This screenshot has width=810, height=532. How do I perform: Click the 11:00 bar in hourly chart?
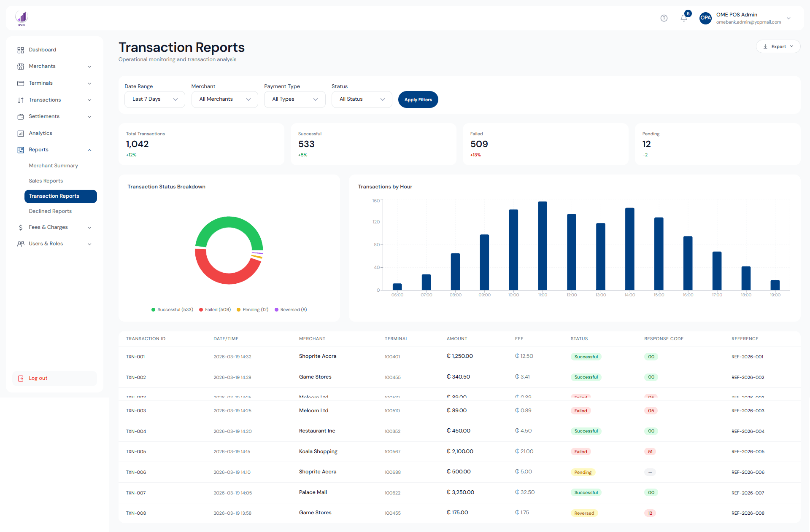543,246
